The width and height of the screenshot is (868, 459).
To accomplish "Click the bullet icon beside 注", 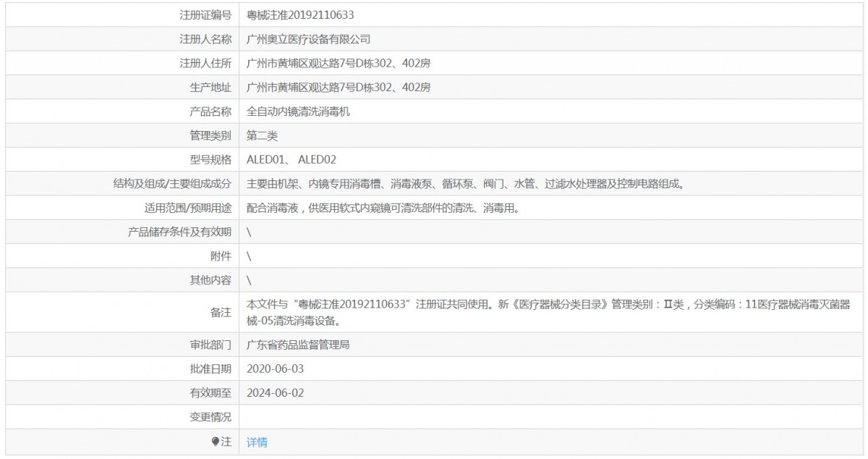I will pos(215,441).
